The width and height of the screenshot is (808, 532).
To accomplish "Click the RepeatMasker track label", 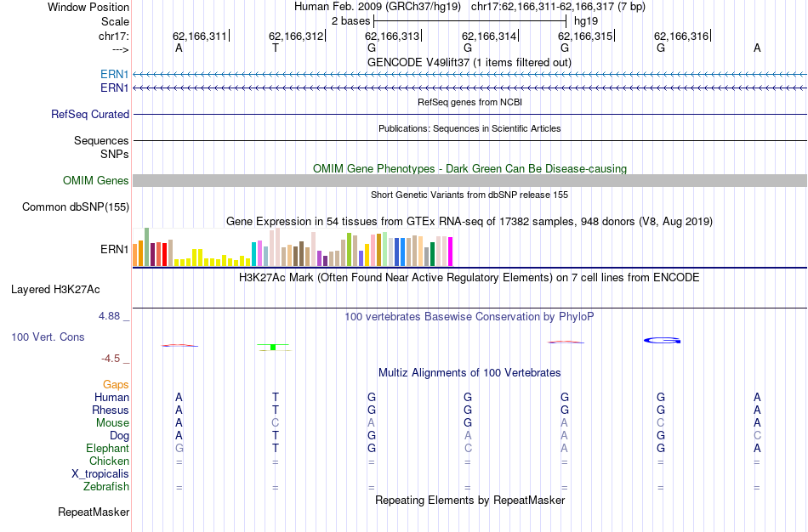I will 94,512.
